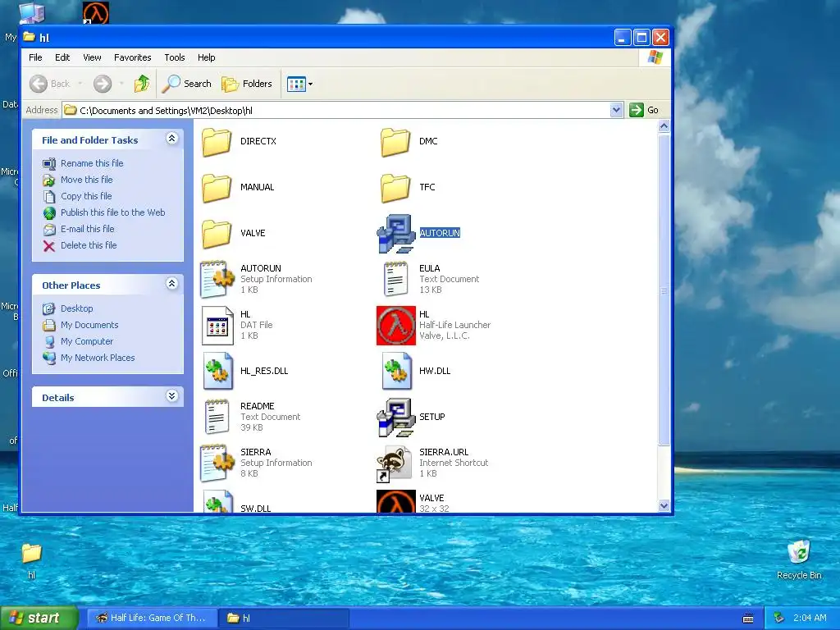Open the Forward history dropdown arrow
The width and height of the screenshot is (840, 630).
click(121, 84)
